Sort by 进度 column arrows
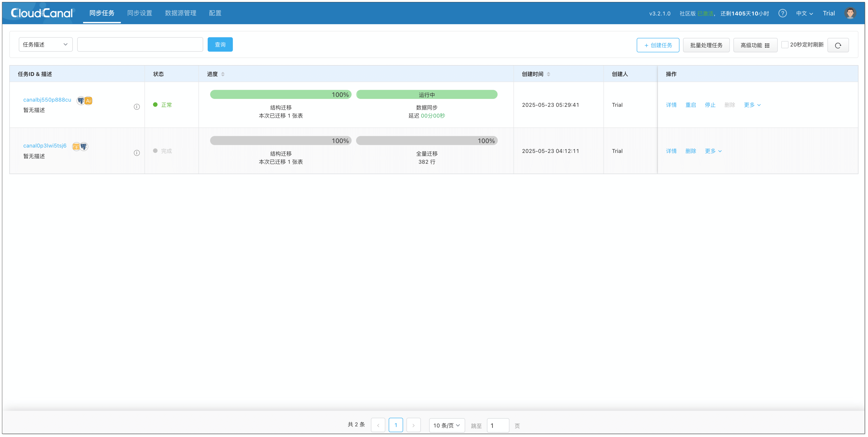 (223, 74)
